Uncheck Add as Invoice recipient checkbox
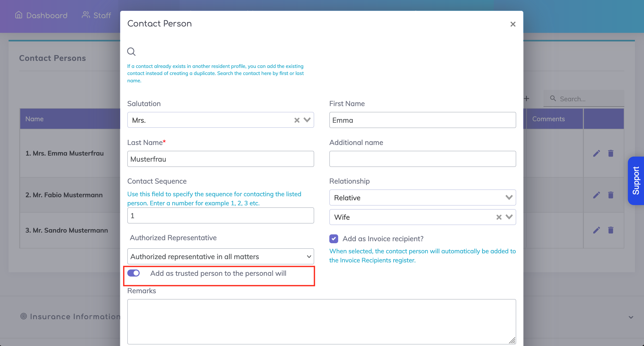The image size is (644, 346). (x=334, y=239)
